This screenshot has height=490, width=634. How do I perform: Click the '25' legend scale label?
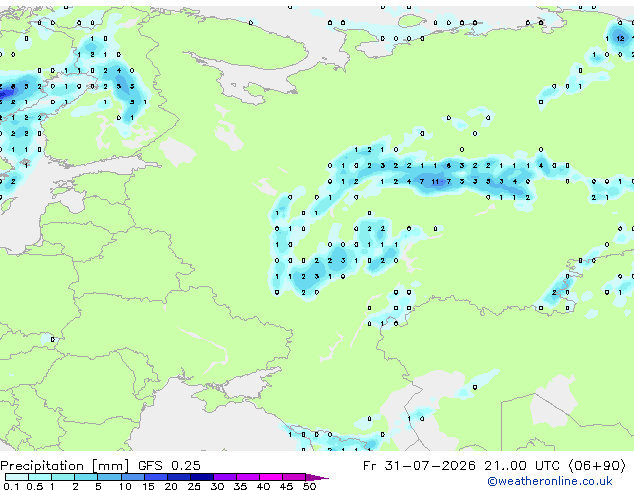(x=194, y=486)
